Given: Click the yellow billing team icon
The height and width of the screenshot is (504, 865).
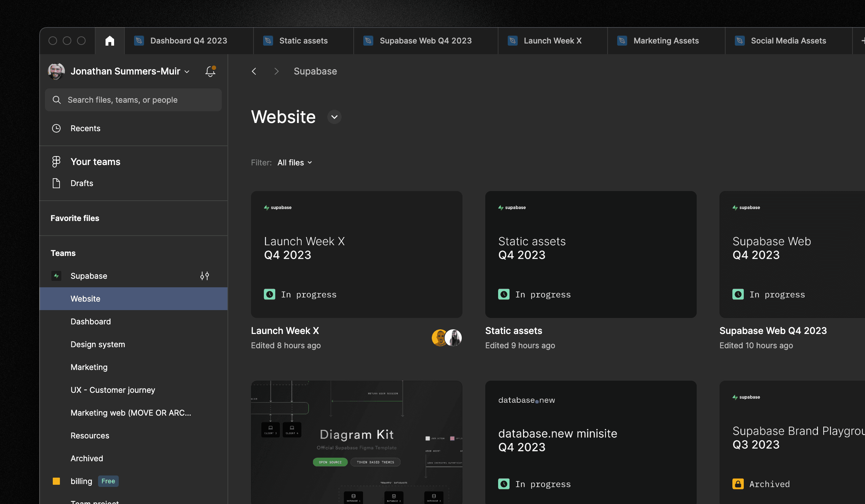Looking at the screenshot, I should pyautogui.click(x=56, y=481).
